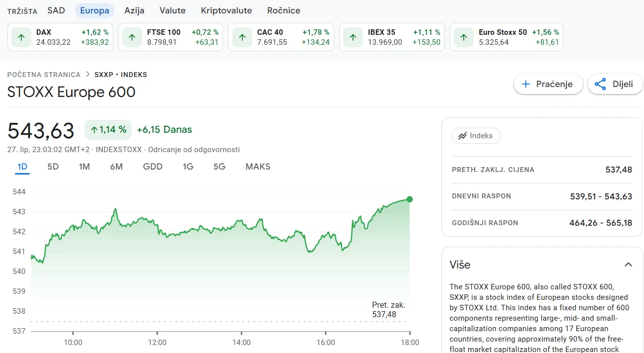
Task: Click the CAC 40 up-arrow icon
Action: pos(242,37)
